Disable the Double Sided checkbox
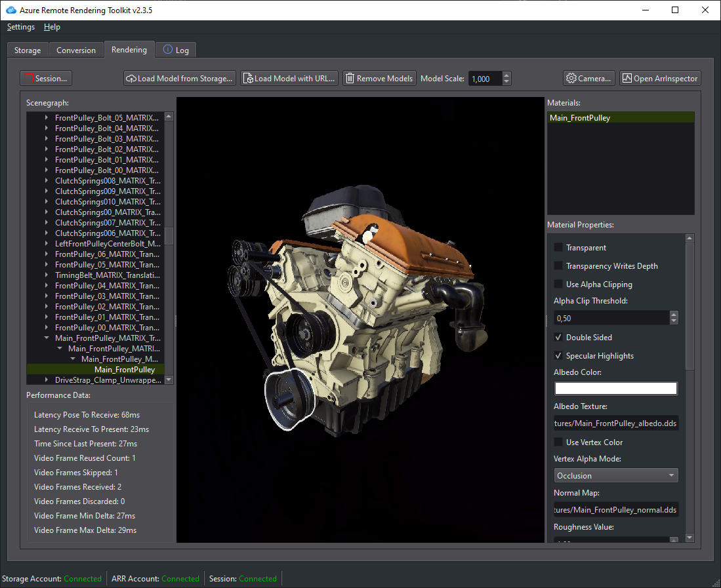 coord(558,337)
